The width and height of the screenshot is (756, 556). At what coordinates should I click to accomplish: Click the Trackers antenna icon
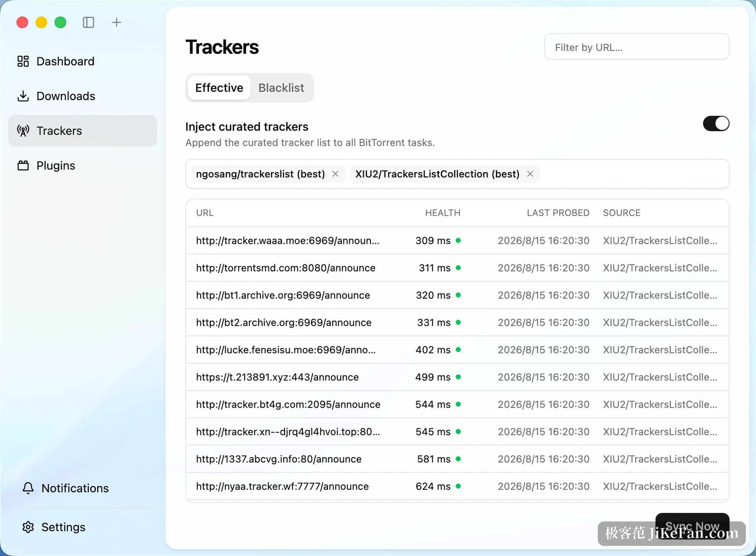click(23, 131)
